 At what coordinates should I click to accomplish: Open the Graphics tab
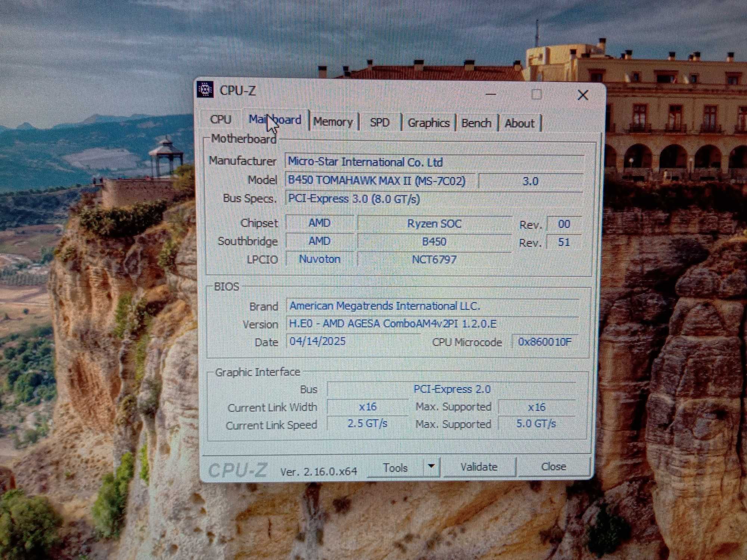click(428, 123)
